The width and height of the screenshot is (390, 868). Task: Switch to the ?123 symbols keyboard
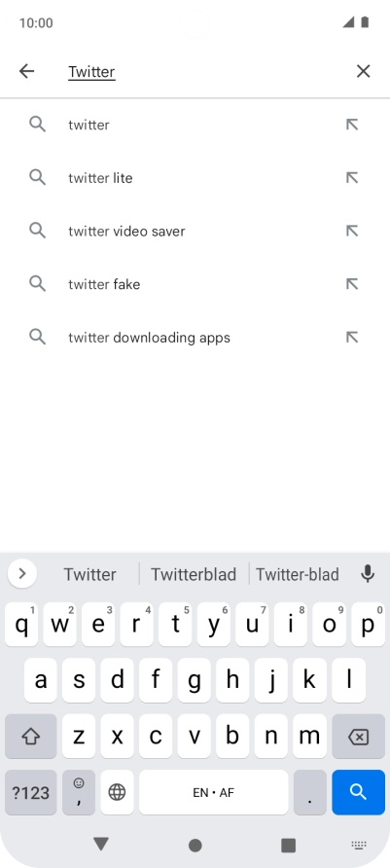coord(31,792)
